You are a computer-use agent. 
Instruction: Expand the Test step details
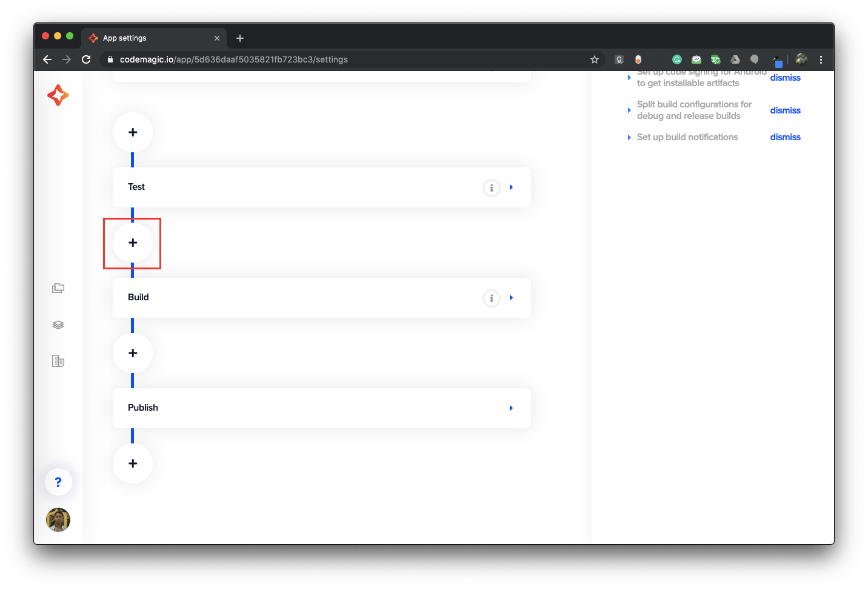(510, 187)
